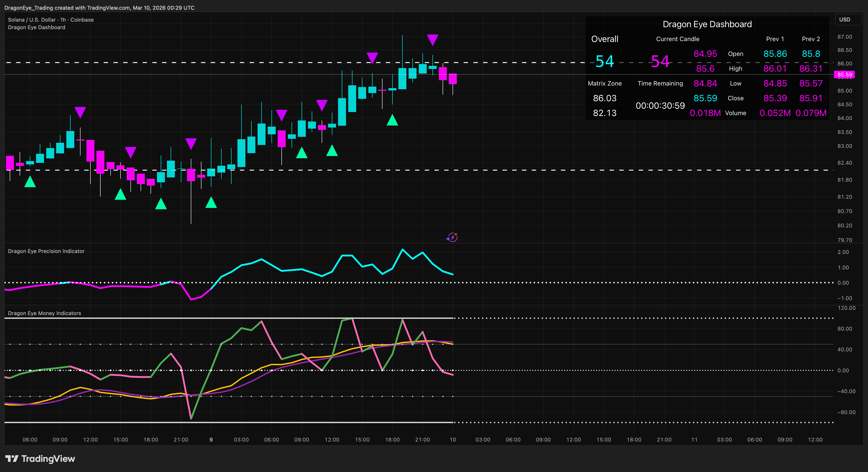This screenshot has width=868, height=472.
Task: Open the USD currency selector
Action: coord(848,19)
